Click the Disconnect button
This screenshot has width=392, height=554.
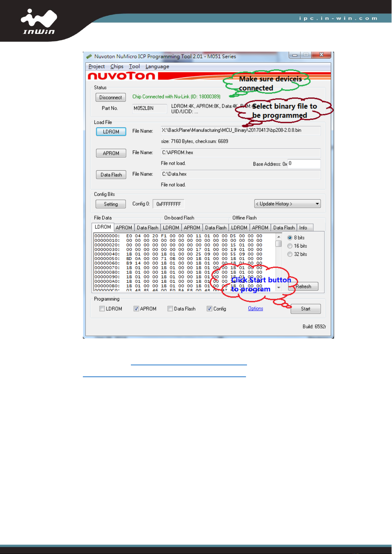point(110,97)
